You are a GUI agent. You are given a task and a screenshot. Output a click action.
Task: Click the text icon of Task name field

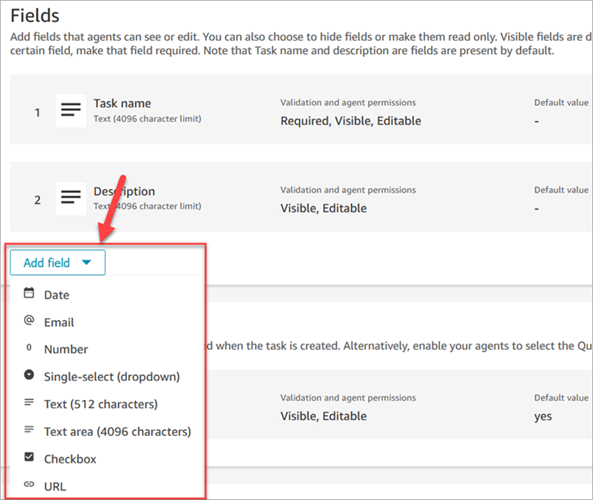71,110
